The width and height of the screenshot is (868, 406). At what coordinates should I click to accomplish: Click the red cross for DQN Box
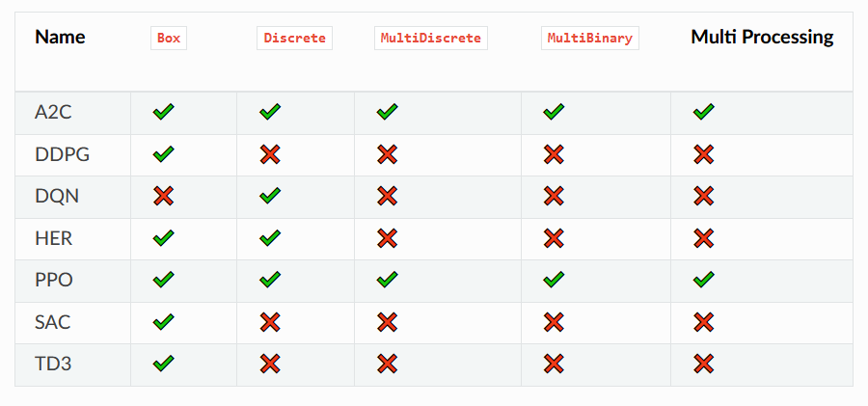click(x=163, y=197)
